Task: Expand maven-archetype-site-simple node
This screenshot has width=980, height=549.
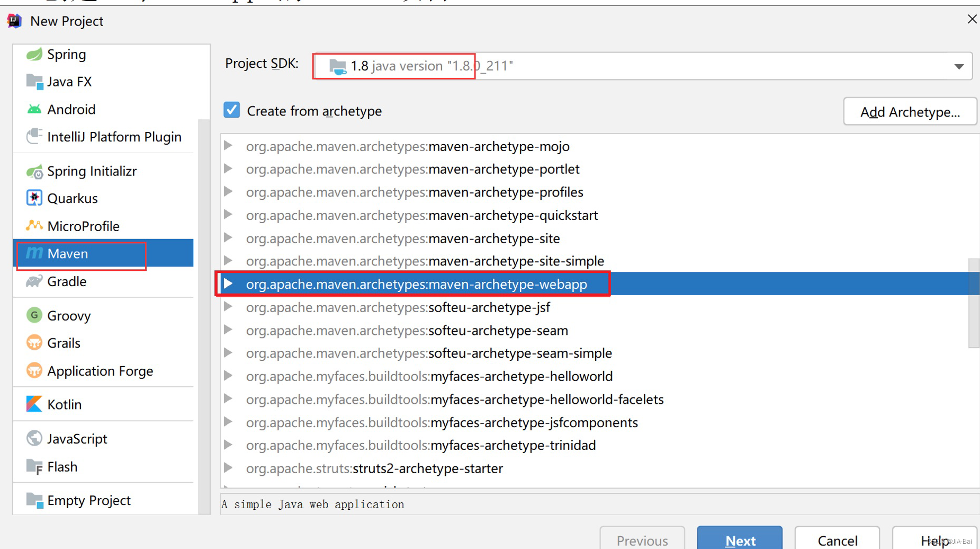Action: [x=228, y=261]
